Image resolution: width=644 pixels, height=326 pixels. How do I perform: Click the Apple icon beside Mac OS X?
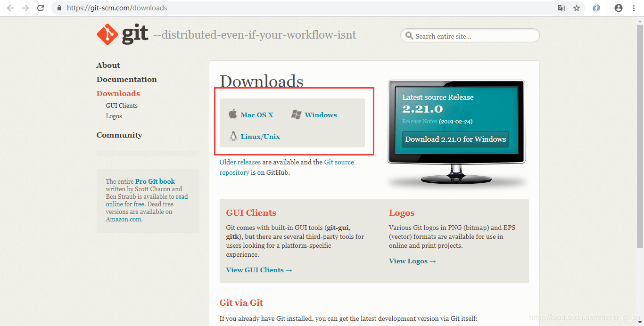pyautogui.click(x=232, y=114)
